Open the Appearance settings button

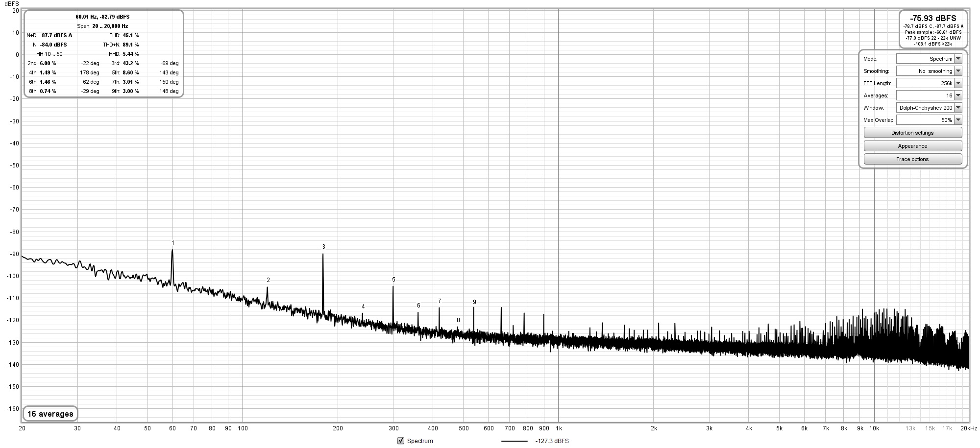click(912, 146)
